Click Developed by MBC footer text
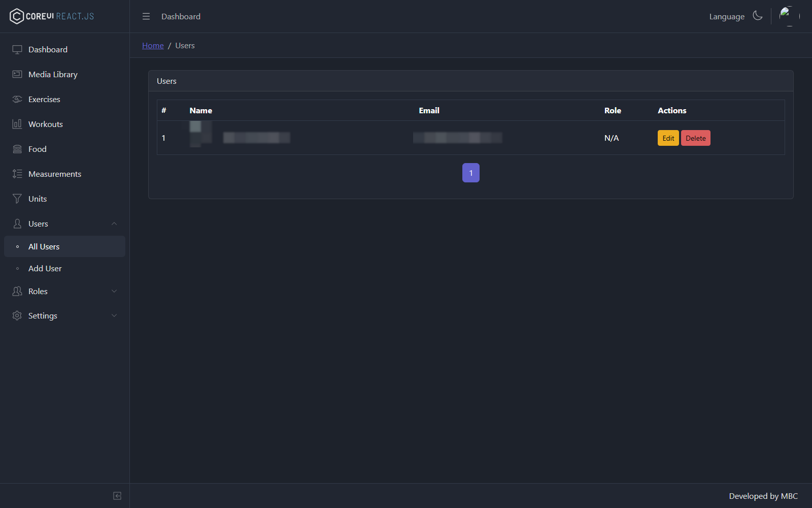Screen dimensions: 812x508 coord(763,496)
